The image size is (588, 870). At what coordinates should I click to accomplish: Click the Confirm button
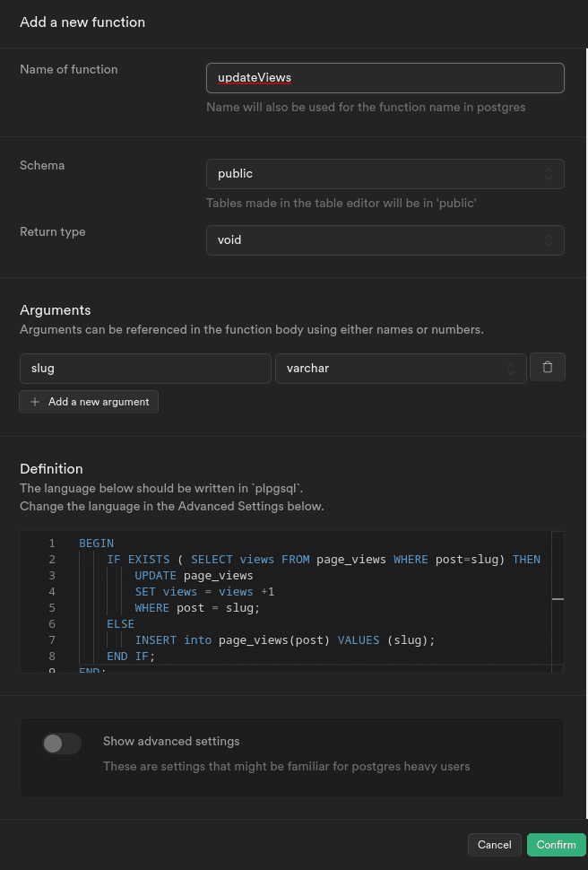click(556, 844)
